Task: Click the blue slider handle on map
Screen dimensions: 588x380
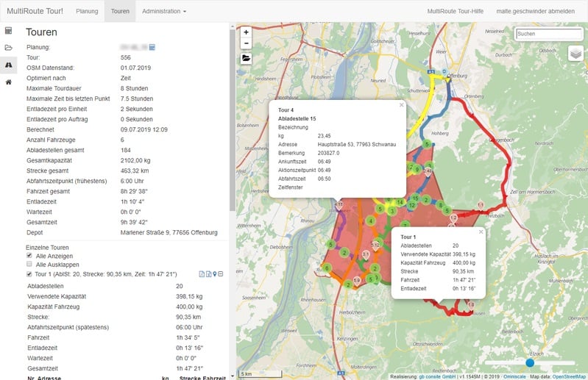Action: (529, 362)
